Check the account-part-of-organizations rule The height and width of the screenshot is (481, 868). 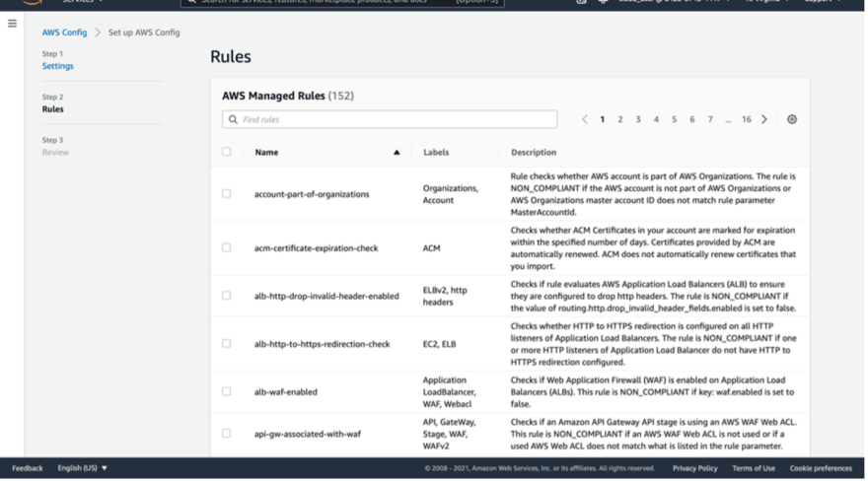[x=227, y=193]
